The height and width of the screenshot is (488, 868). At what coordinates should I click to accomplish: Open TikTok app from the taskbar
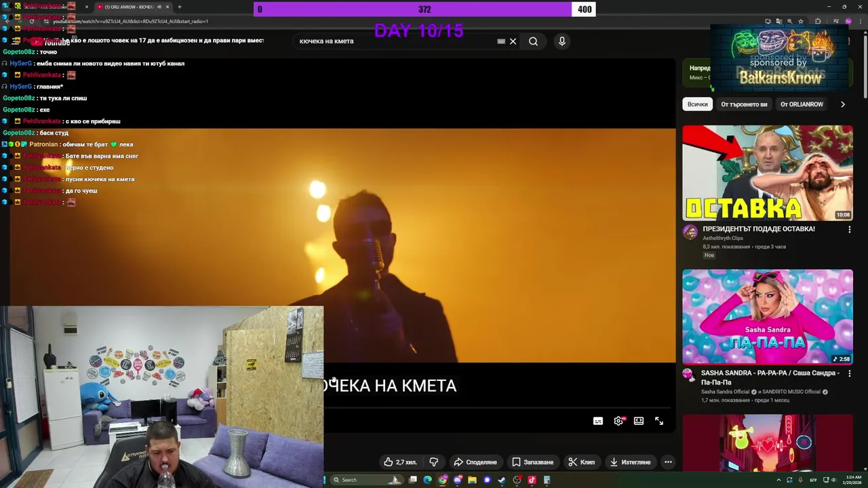(532, 480)
